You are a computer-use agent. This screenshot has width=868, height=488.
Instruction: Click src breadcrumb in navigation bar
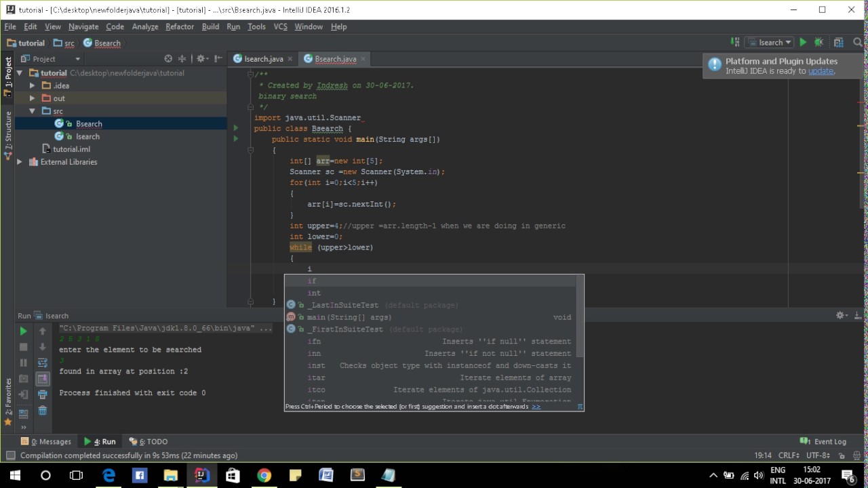click(x=64, y=43)
